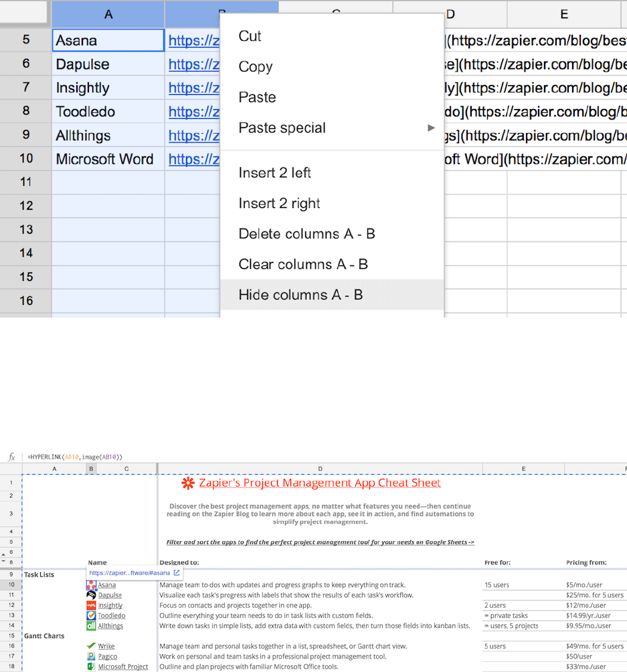Open the https link in Allthings row
The height and width of the screenshot is (672, 627).
pos(194,136)
